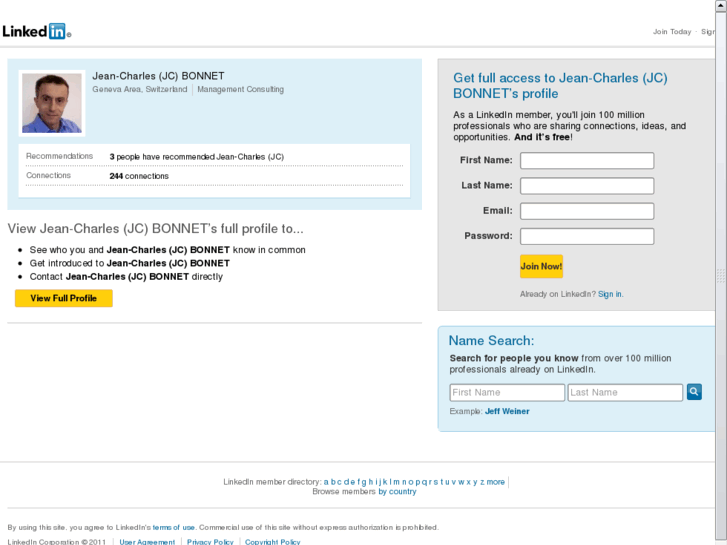Click '3 people have recommended Jean-Charles (JC)'
Image resolution: width=727 pixels, height=545 pixels.
click(197, 157)
